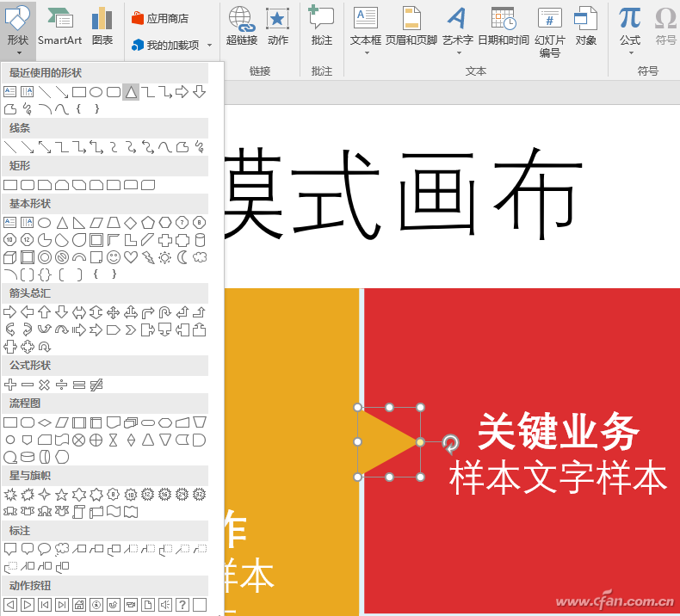Pick the 4-point star in 星与旗帜

pos(44,494)
